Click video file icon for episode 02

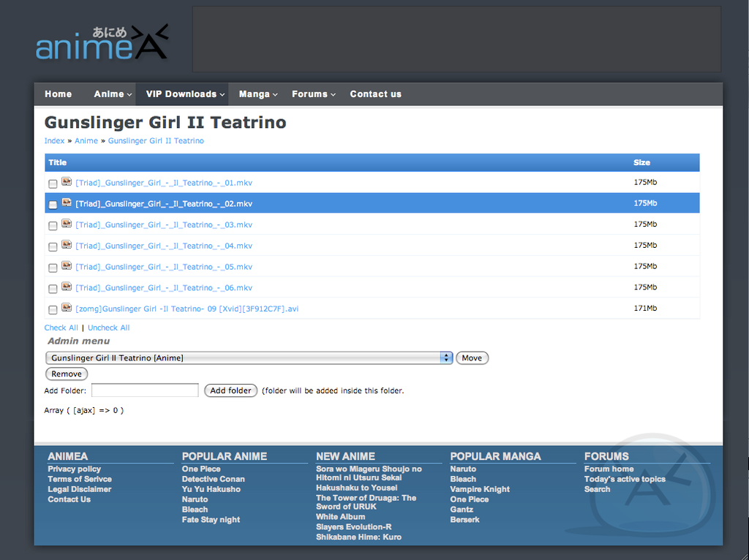pyautogui.click(x=67, y=203)
